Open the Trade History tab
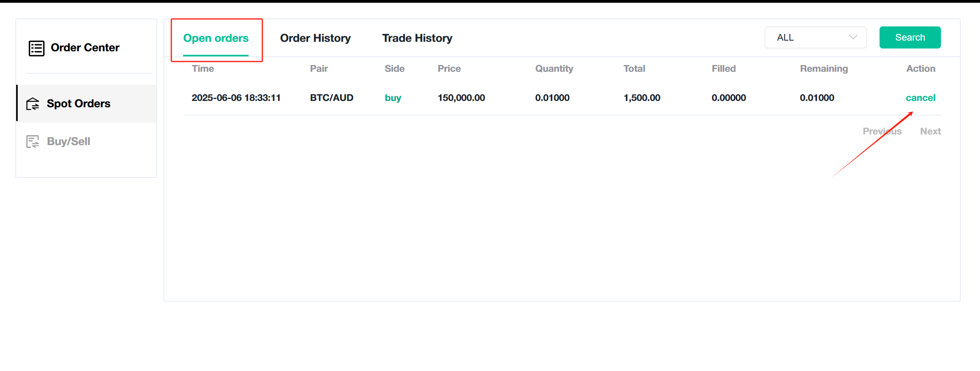Image resolution: width=980 pixels, height=371 pixels. 417,38
